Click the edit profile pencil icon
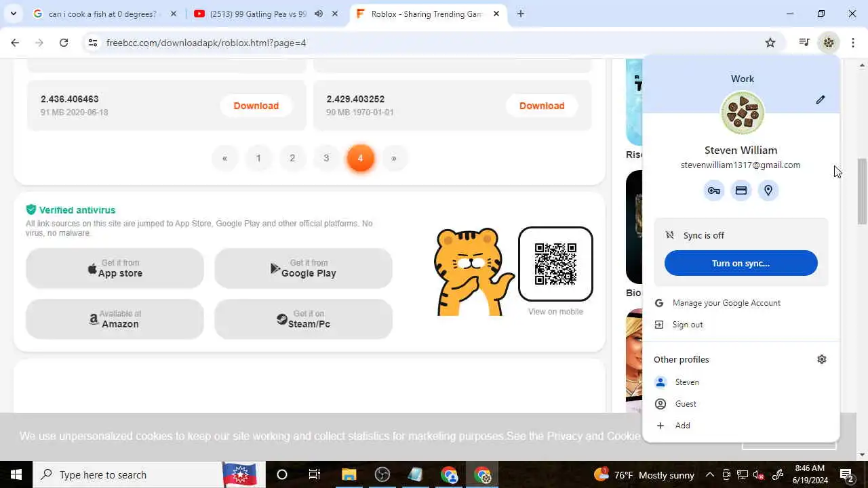This screenshot has width=868, height=488. click(x=821, y=100)
